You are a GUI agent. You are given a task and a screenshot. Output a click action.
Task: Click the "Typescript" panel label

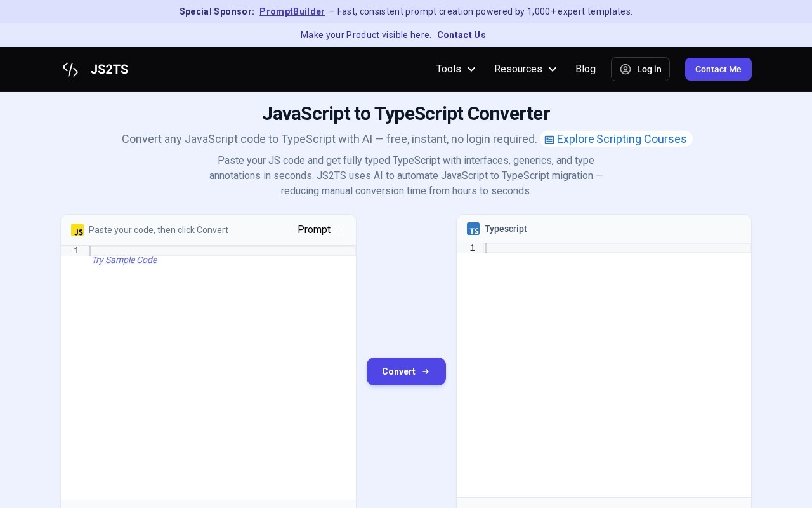[x=506, y=229]
